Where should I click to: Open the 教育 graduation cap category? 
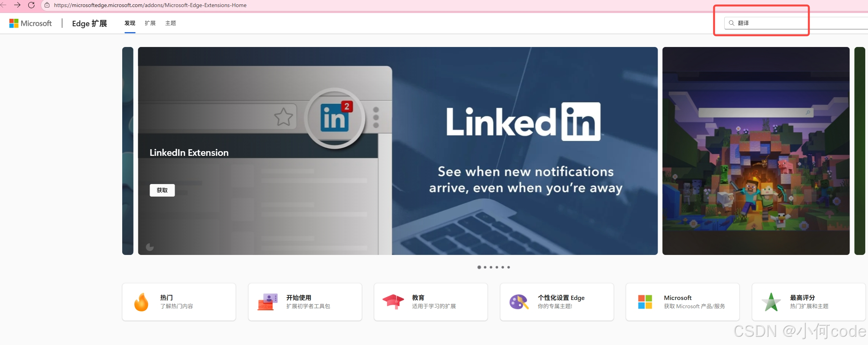pyautogui.click(x=431, y=302)
